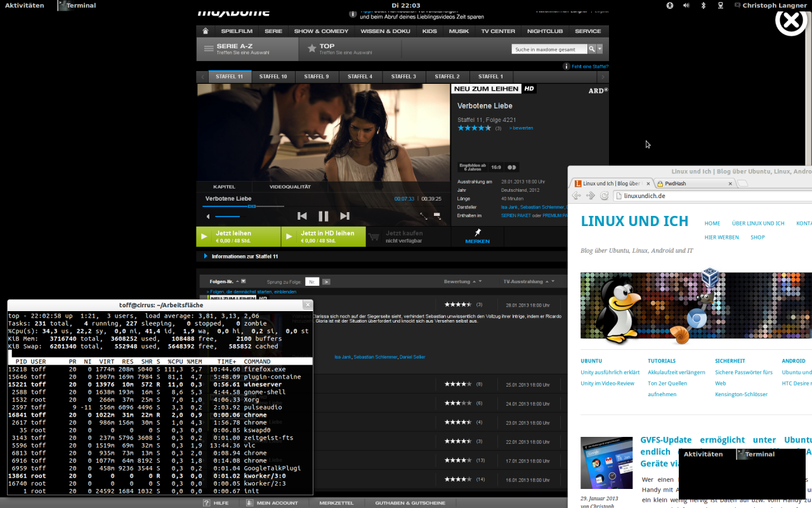Open the Wissen & Doku menu
This screenshot has height=508, width=812.
pos(385,31)
